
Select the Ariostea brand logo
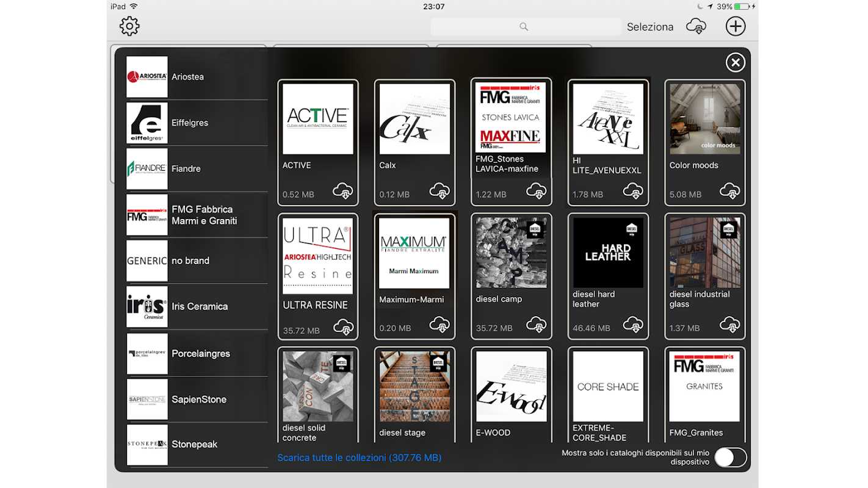click(147, 77)
